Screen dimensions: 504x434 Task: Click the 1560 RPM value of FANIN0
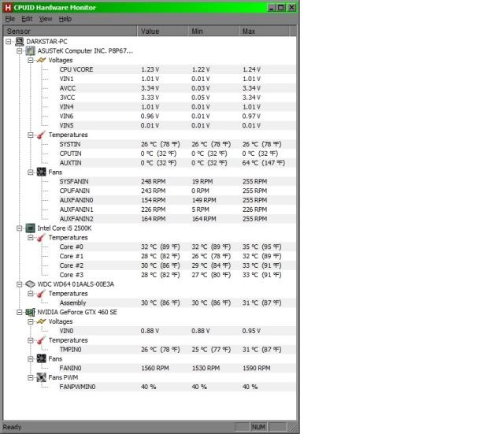(155, 368)
